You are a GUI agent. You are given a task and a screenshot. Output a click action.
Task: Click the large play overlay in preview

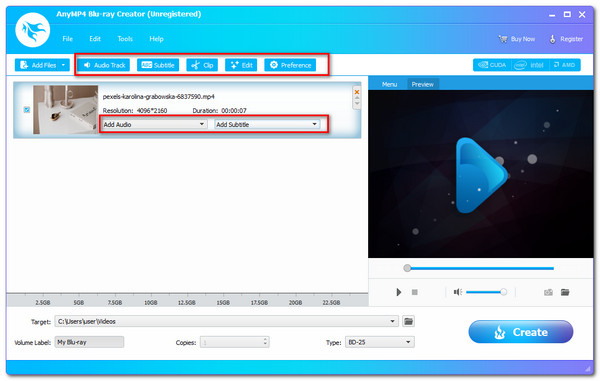pos(481,175)
